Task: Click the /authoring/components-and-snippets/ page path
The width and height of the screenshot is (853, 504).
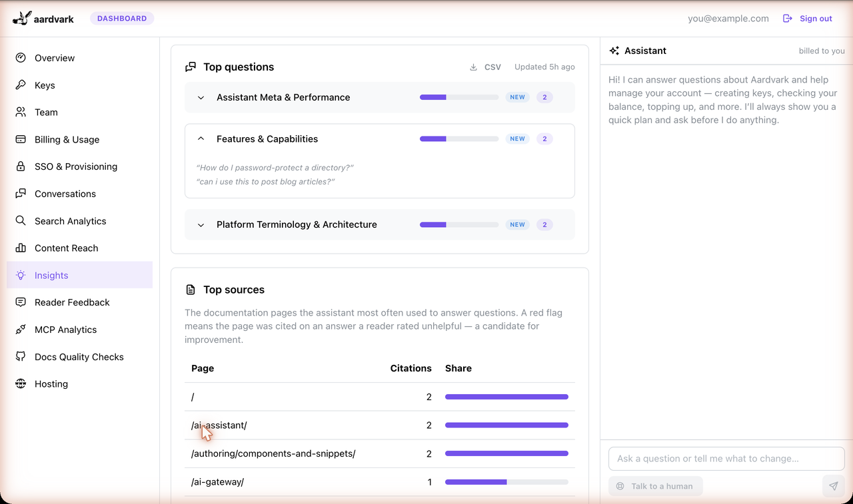Action: click(273, 454)
